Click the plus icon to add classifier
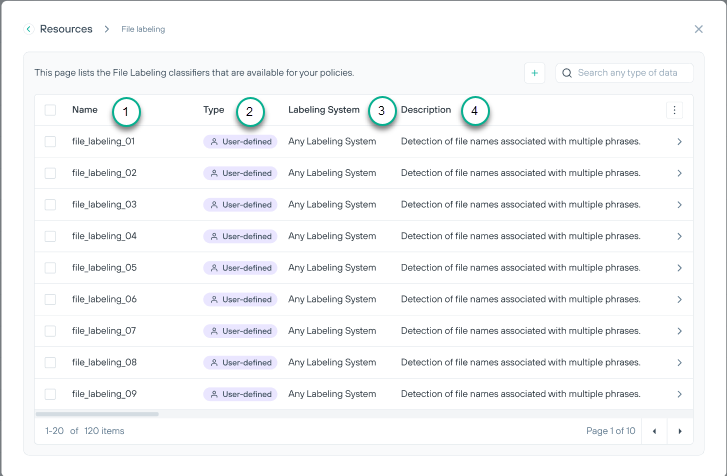This screenshot has width=727, height=476. click(534, 73)
